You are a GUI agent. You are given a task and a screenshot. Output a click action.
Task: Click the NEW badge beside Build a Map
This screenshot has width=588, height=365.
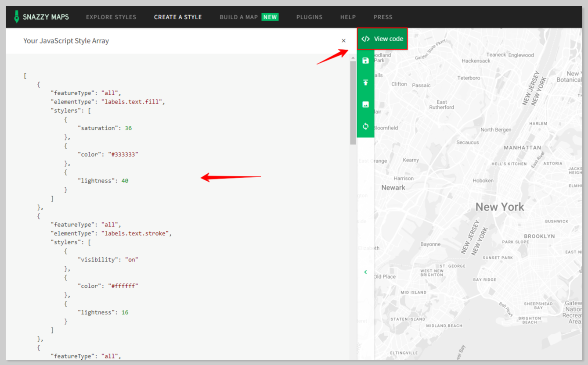pos(270,17)
